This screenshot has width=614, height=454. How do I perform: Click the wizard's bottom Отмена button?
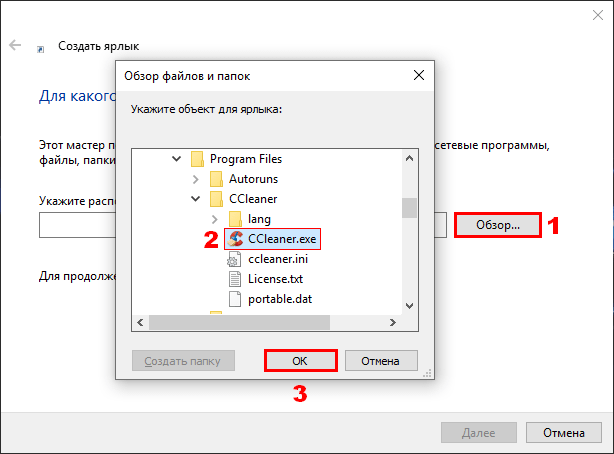pyautogui.click(x=563, y=432)
